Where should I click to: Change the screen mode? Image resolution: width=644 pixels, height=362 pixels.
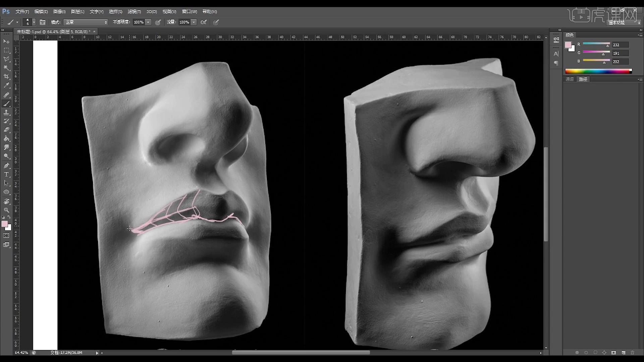click(x=6, y=245)
